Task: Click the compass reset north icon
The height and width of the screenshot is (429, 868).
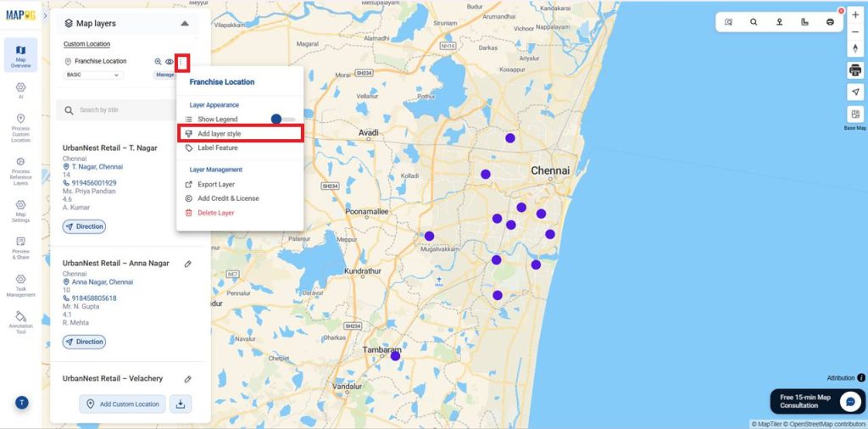Action: click(854, 48)
